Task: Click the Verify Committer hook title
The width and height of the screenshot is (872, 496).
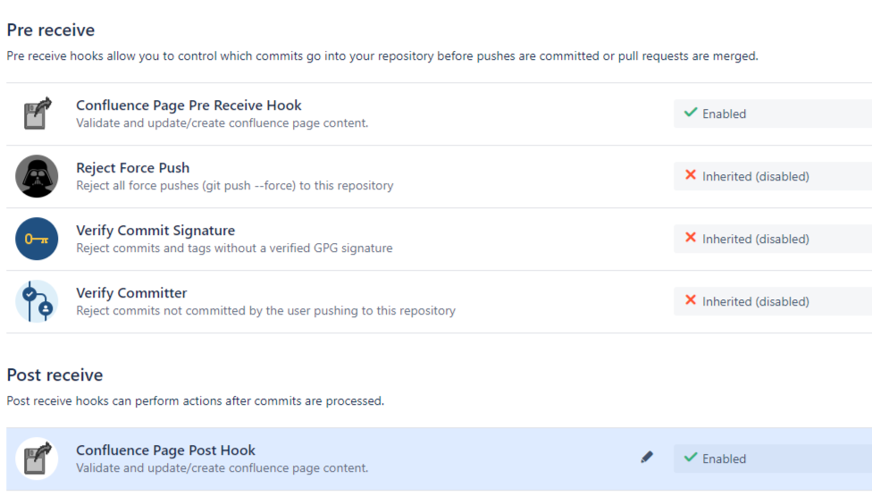Action: [x=131, y=293]
